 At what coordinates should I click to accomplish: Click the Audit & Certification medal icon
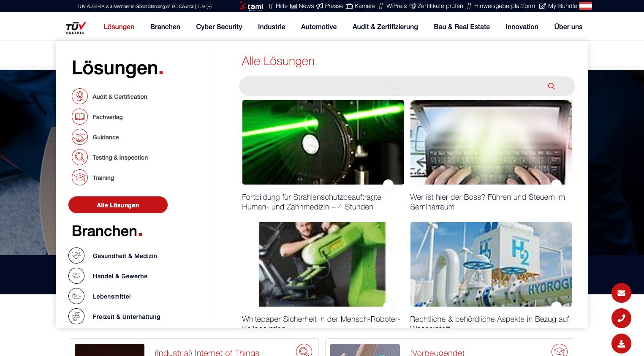coord(80,96)
